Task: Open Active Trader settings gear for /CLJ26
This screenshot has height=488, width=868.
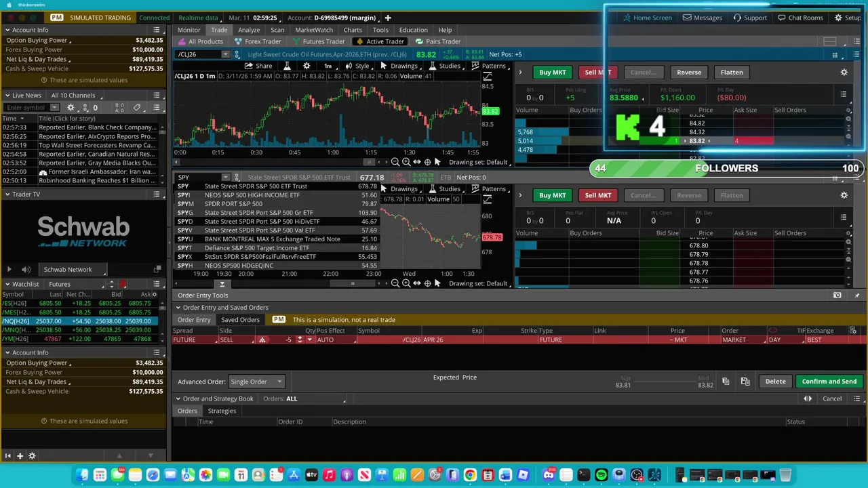Action: 844,72
